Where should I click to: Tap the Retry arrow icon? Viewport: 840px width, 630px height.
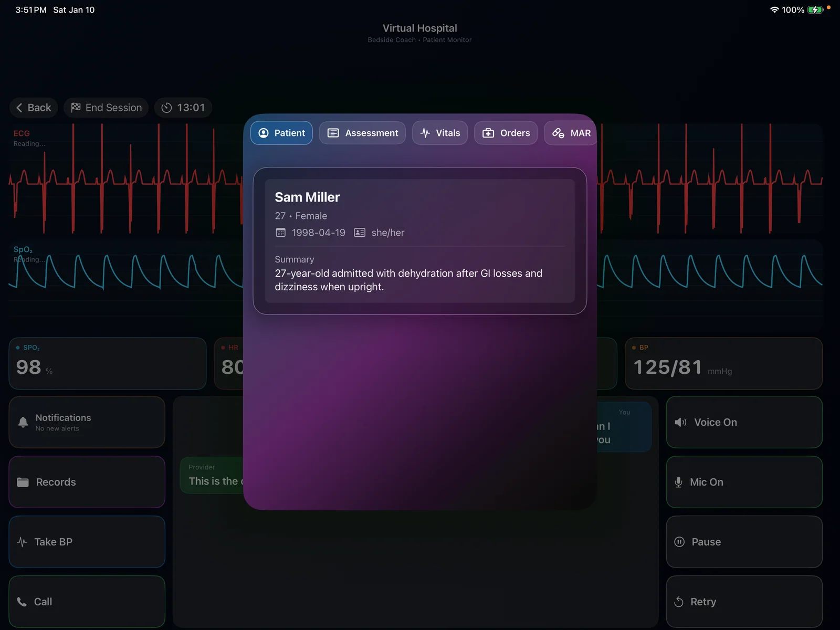point(679,602)
